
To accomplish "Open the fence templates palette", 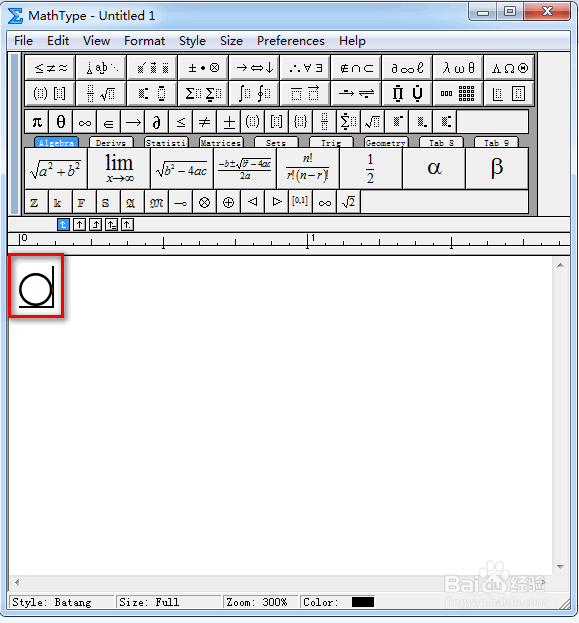I will click(x=50, y=93).
